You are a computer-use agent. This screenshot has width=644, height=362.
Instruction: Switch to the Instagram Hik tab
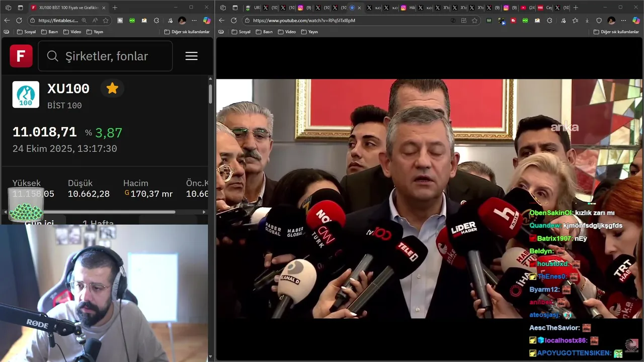(x=408, y=8)
